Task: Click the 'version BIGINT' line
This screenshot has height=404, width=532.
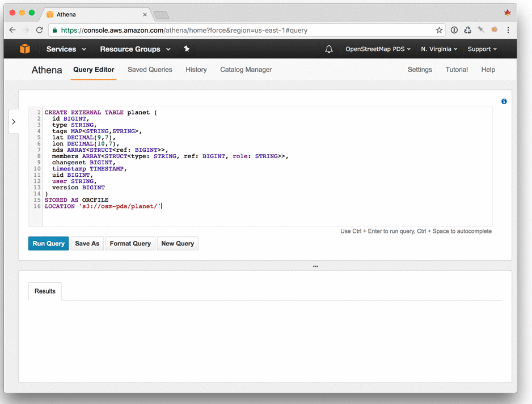Action: coord(78,188)
